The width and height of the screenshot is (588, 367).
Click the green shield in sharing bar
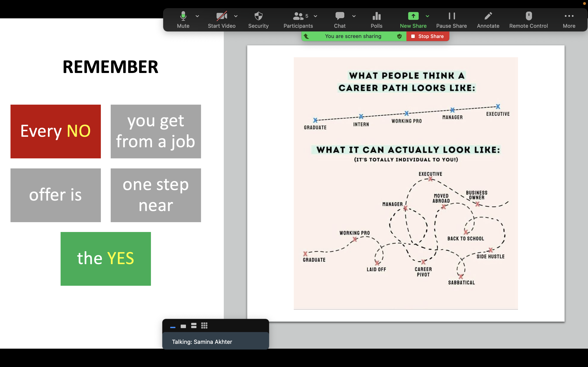(x=399, y=36)
